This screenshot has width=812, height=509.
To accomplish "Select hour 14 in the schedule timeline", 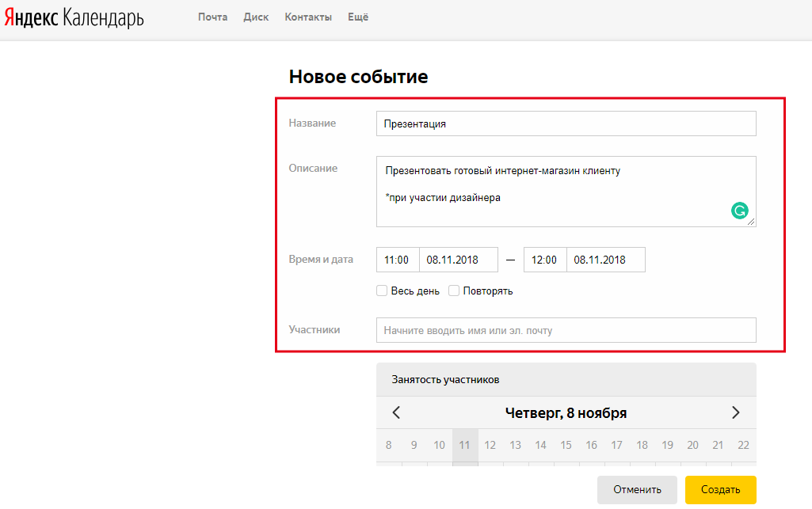I will [x=540, y=446].
